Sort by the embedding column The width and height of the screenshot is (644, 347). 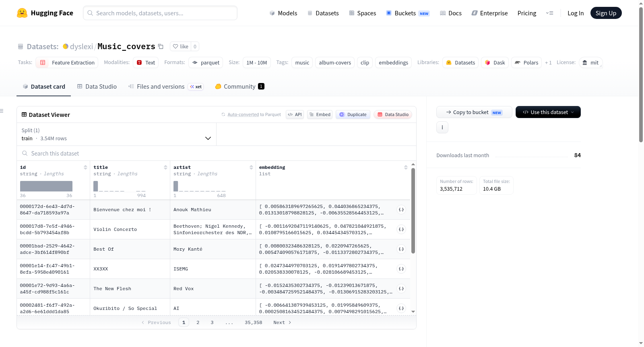(x=406, y=167)
